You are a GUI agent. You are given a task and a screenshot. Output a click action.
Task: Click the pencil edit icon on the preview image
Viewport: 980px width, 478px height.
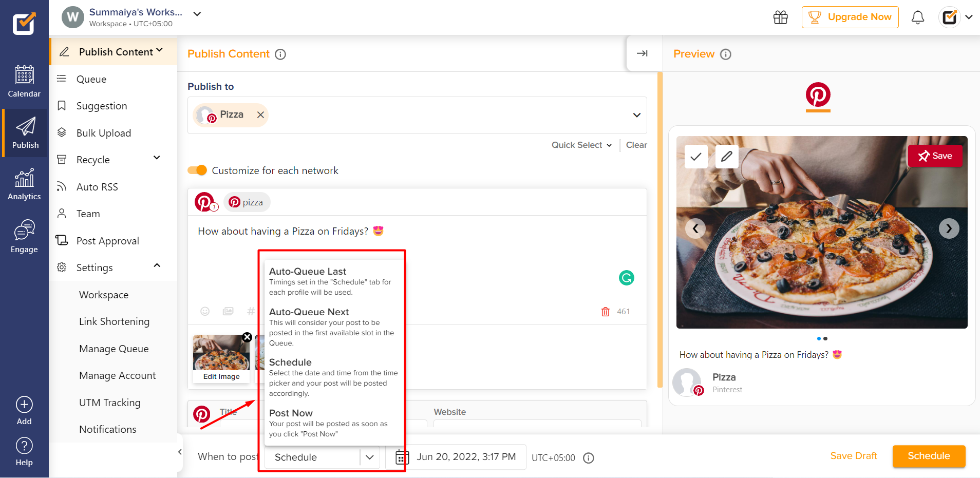pyautogui.click(x=727, y=156)
